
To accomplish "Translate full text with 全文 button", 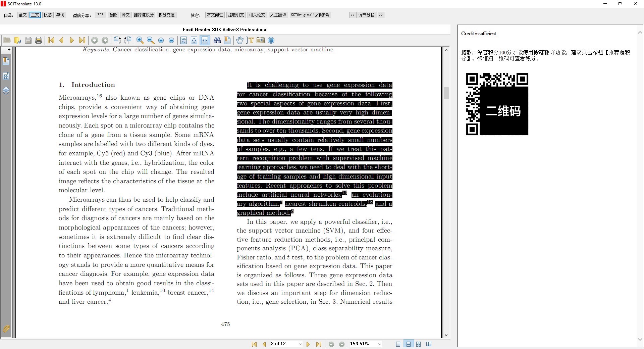I will click(x=22, y=15).
